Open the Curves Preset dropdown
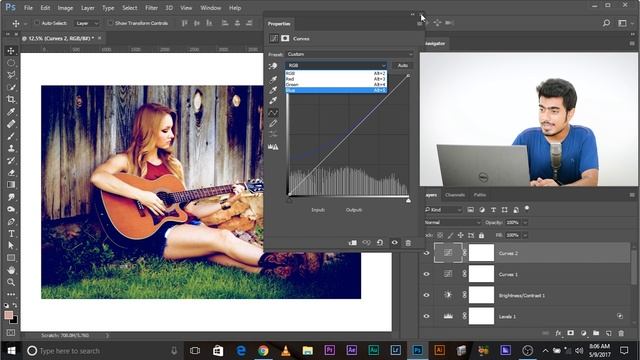The width and height of the screenshot is (640, 360). 350,54
